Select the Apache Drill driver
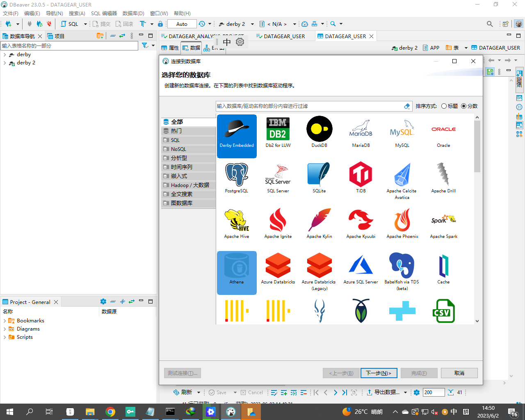 (x=443, y=178)
